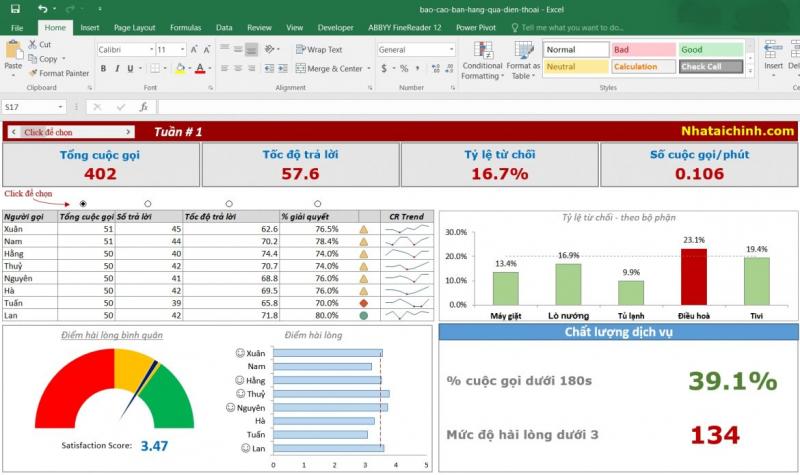The image size is (800, 475).
Task: Select radio button above Số trả lời column
Action: point(148,204)
